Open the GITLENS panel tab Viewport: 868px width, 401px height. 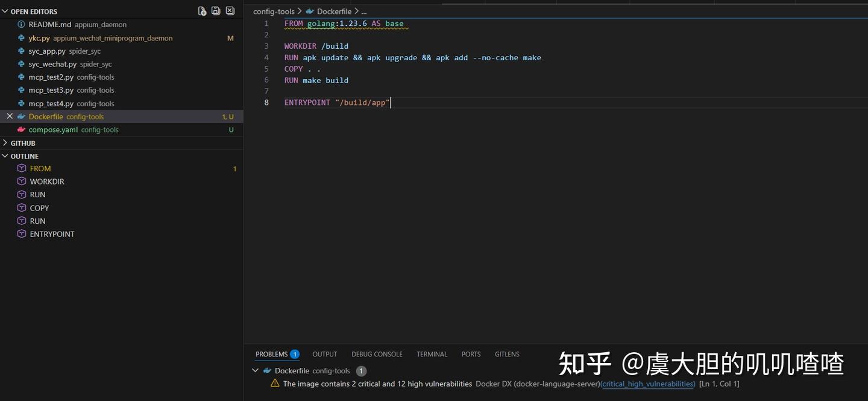(x=506, y=354)
